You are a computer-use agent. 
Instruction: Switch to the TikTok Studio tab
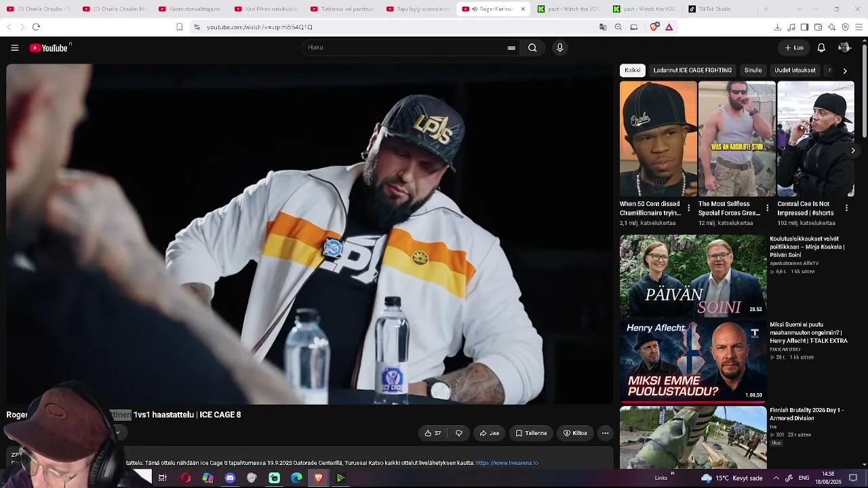coord(719,9)
